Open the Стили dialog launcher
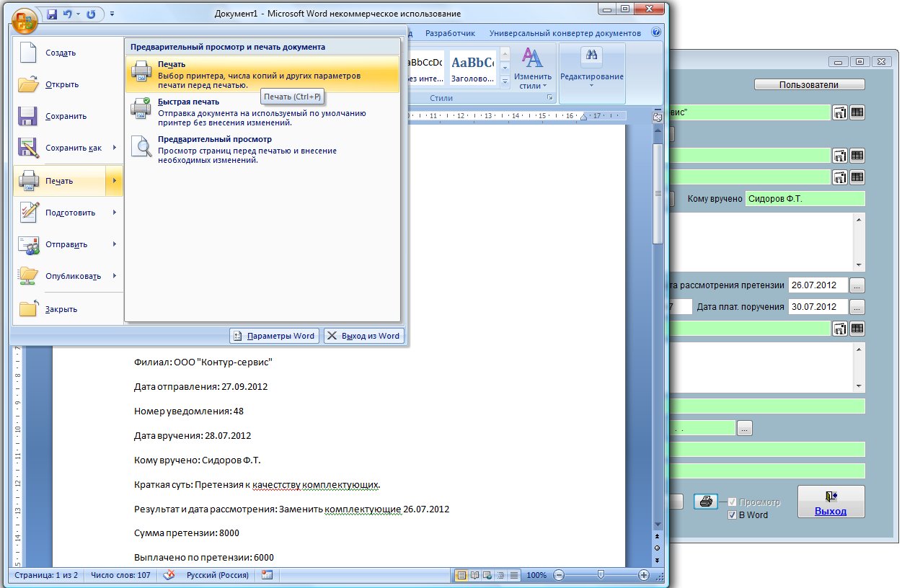Screen dimensions: 902x588 coord(550,97)
